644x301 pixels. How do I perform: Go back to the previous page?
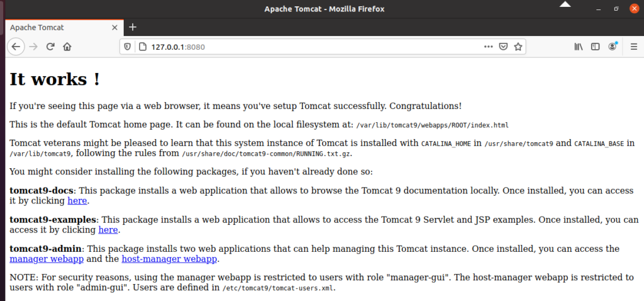(x=16, y=47)
